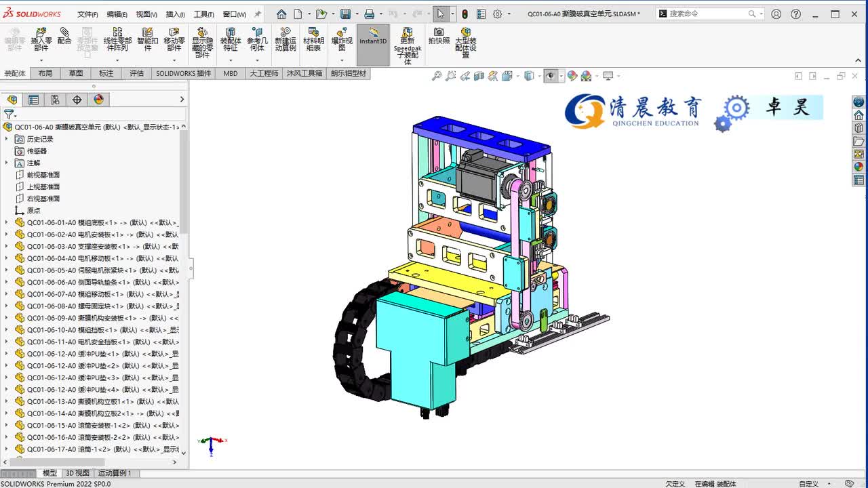Open the Insert Components dropdown arrow
868x488 pixels.
pos(41,60)
